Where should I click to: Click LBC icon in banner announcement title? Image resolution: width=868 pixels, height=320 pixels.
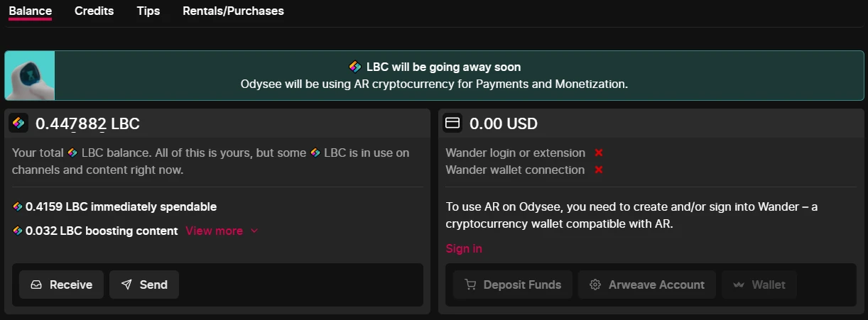[x=355, y=67]
